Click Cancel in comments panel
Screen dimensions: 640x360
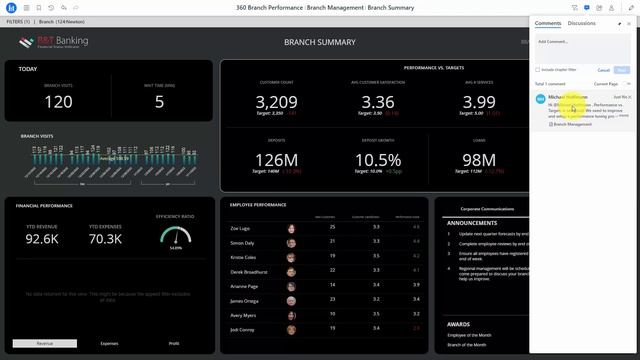(x=603, y=70)
